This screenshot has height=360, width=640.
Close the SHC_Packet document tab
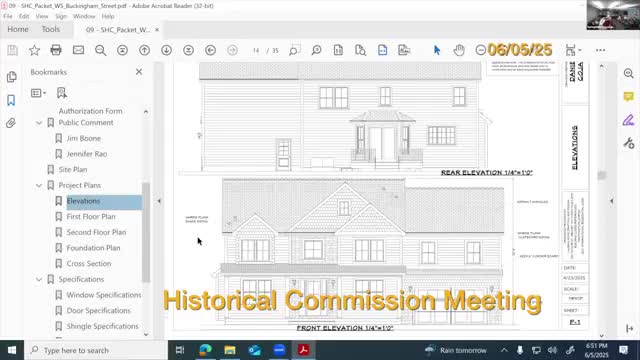coord(157,30)
